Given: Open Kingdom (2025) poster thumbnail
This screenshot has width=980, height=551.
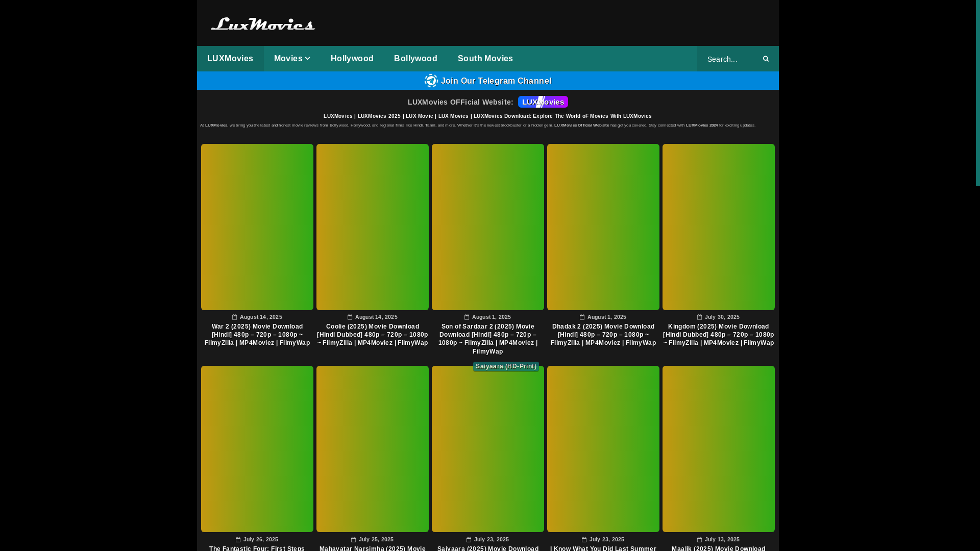Looking at the screenshot, I should pos(719,227).
